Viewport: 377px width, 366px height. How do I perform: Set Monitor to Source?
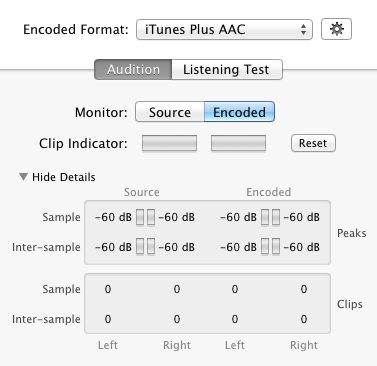click(x=170, y=112)
